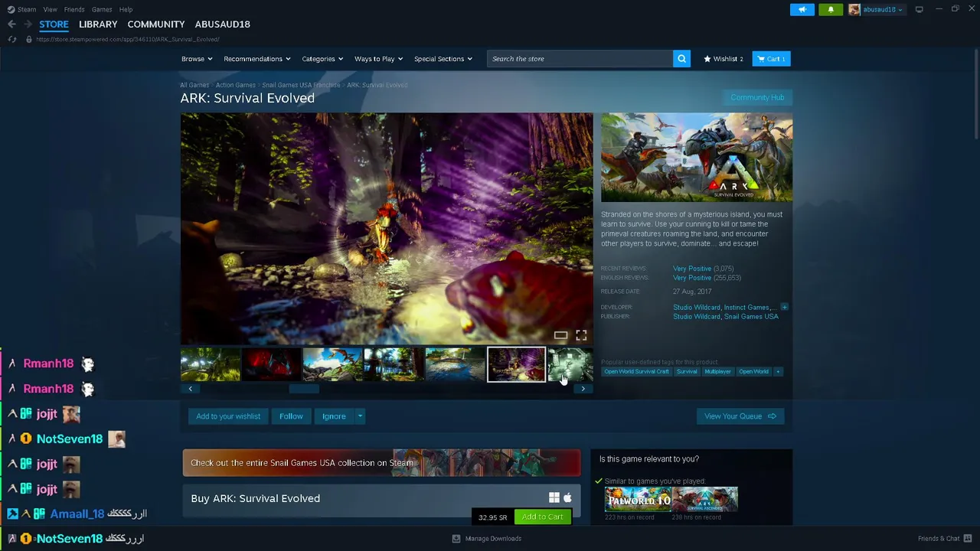
Task: Open Manage Downloads
Action: coord(487,539)
